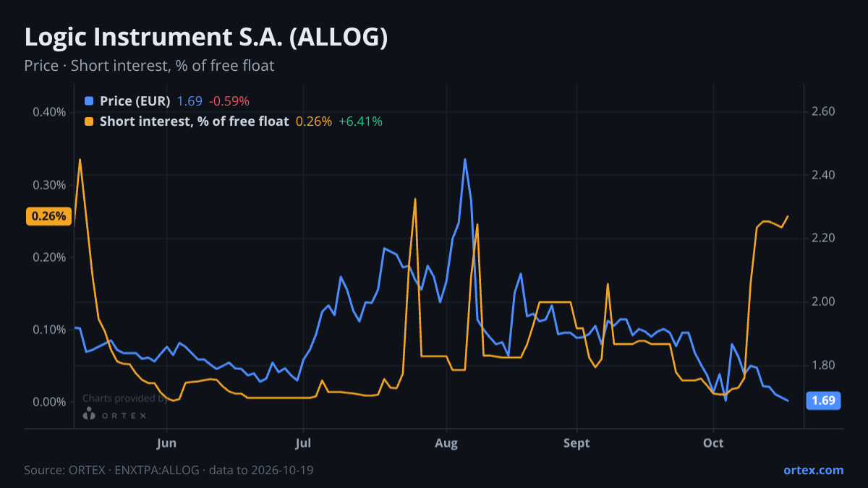Click the orange 0.26% axis value badge
Screen dimensions: 868x488
48,215
